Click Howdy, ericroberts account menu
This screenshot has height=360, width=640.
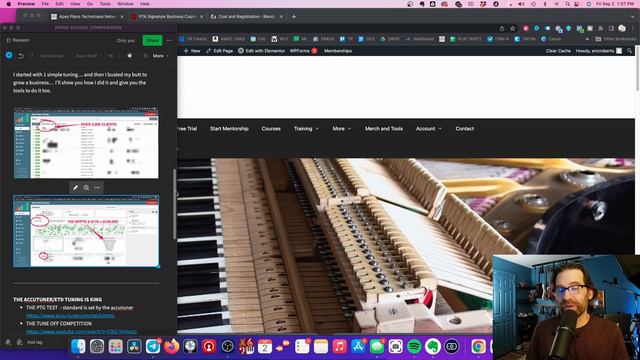pyautogui.click(x=598, y=51)
